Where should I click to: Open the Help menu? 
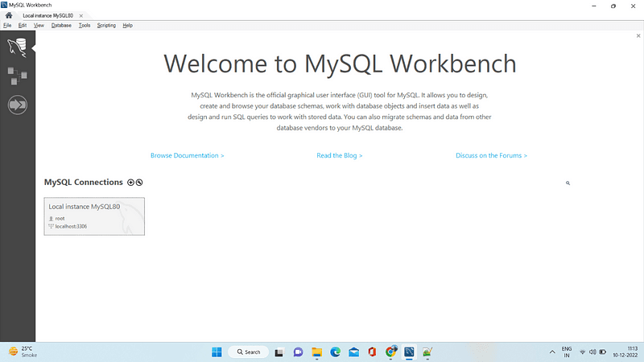127,25
